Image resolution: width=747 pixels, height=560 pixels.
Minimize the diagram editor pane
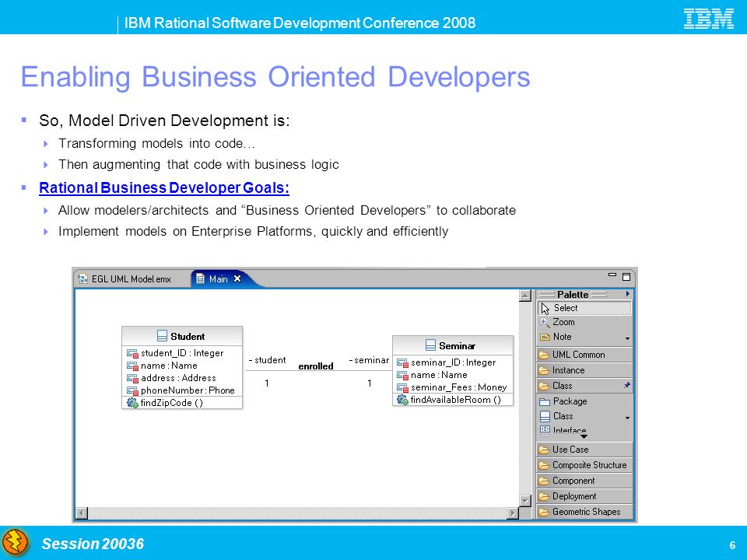tap(612, 275)
